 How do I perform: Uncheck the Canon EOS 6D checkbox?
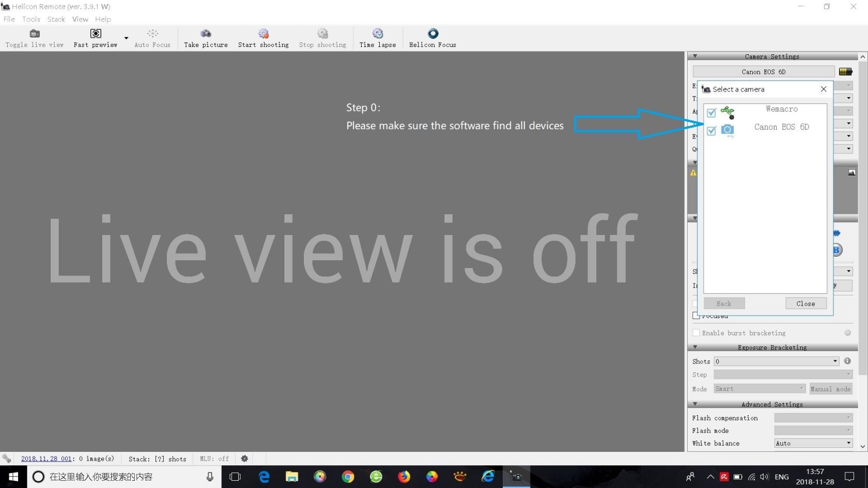click(x=711, y=131)
